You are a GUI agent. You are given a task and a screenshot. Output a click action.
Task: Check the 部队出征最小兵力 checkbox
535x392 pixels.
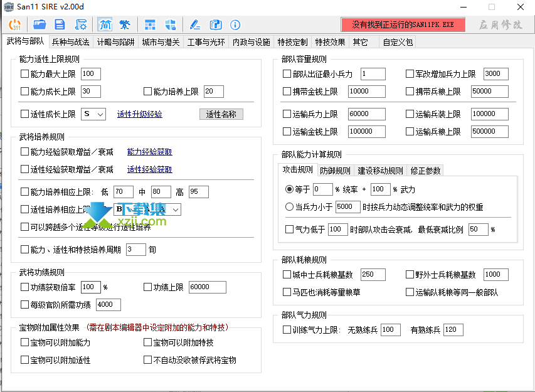[x=287, y=73]
